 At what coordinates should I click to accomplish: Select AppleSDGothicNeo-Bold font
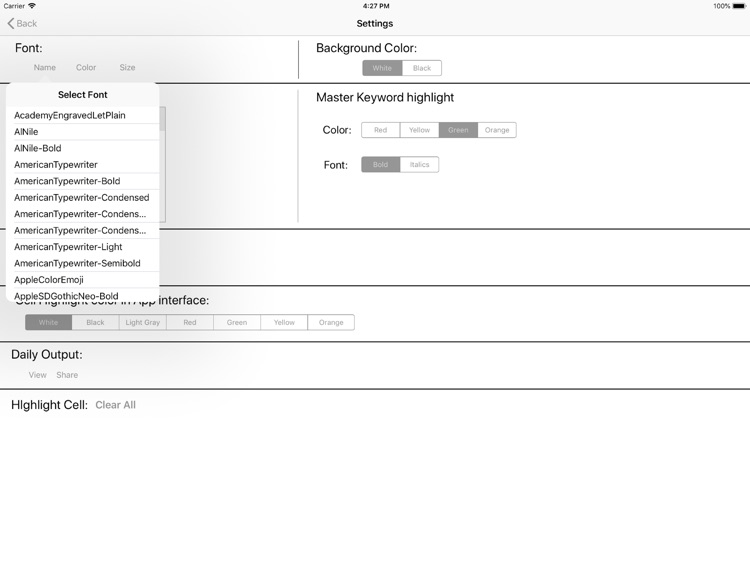coord(83,295)
